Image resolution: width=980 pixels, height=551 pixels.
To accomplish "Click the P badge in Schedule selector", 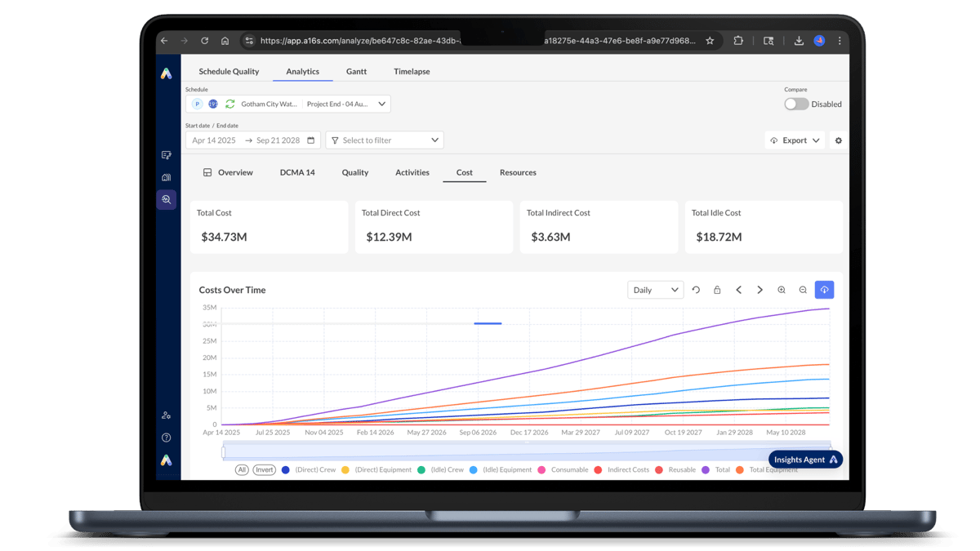I will click(x=197, y=104).
